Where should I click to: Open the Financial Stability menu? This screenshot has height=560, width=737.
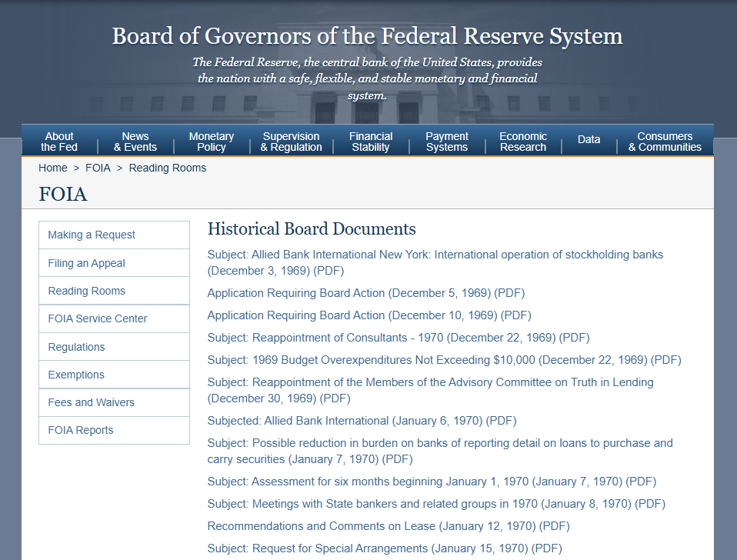click(371, 142)
